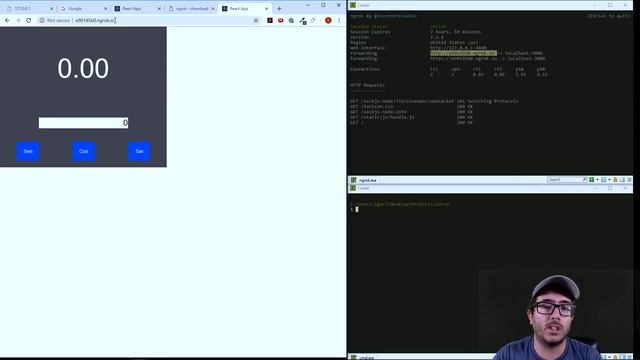Open the orange profile avatar in Chrome
The image size is (640, 360).
328,20
